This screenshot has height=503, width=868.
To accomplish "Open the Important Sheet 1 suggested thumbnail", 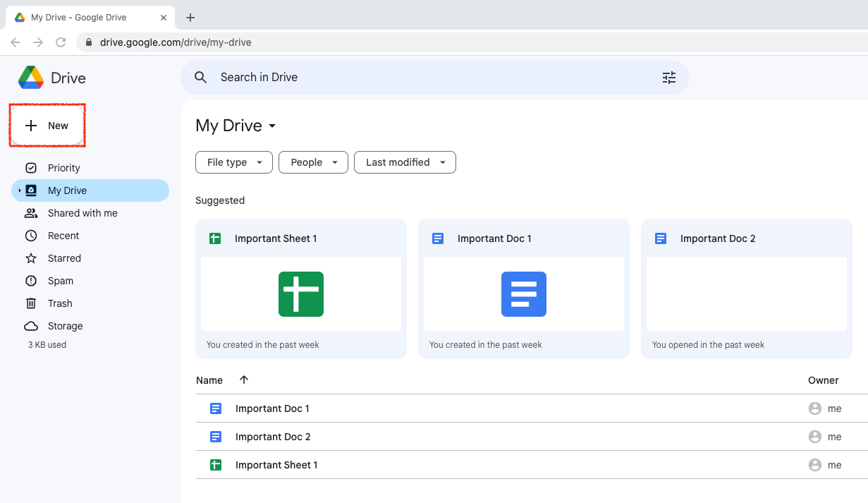I will click(x=301, y=293).
